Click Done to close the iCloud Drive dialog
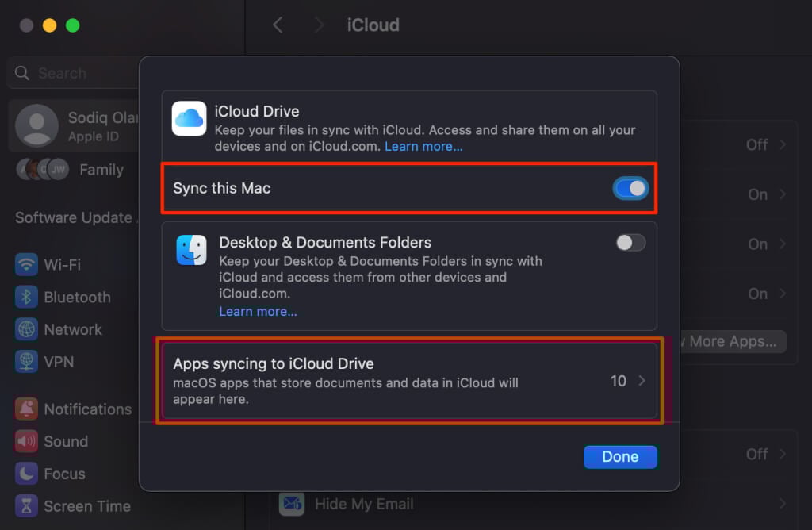The height and width of the screenshot is (530, 812). [x=620, y=457]
